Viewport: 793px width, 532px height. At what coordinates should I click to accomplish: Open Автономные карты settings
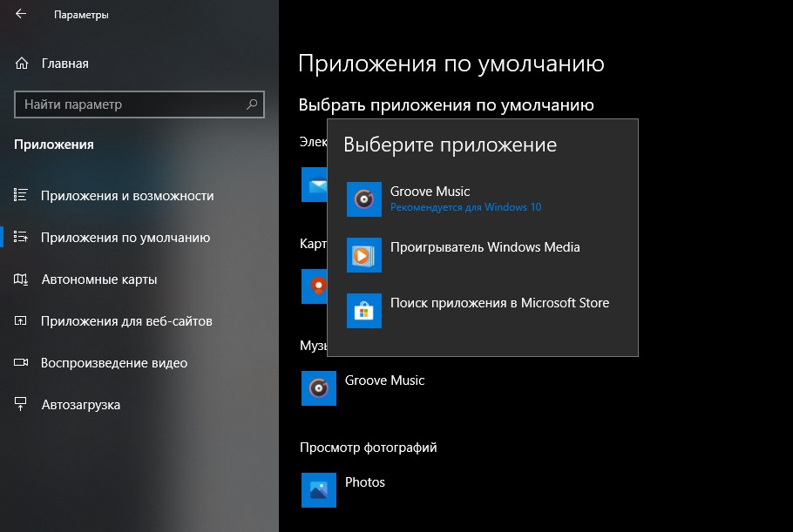pyautogui.click(x=98, y=279)
